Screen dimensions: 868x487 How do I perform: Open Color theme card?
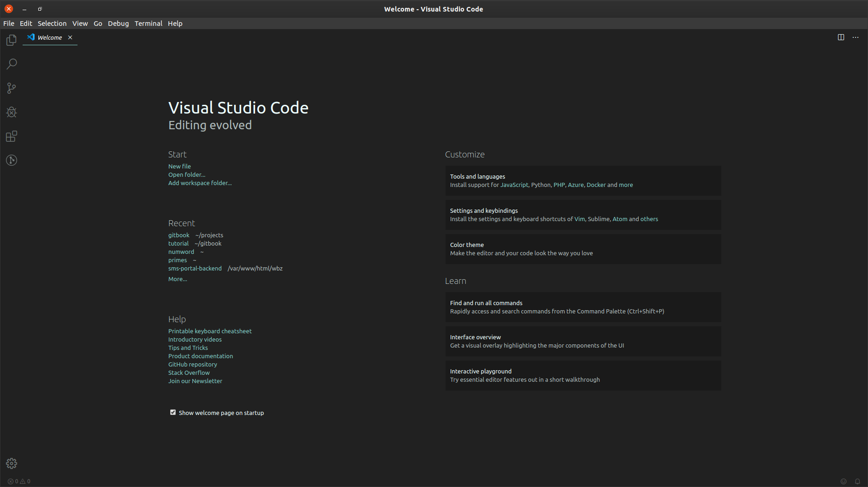point(583,249)
